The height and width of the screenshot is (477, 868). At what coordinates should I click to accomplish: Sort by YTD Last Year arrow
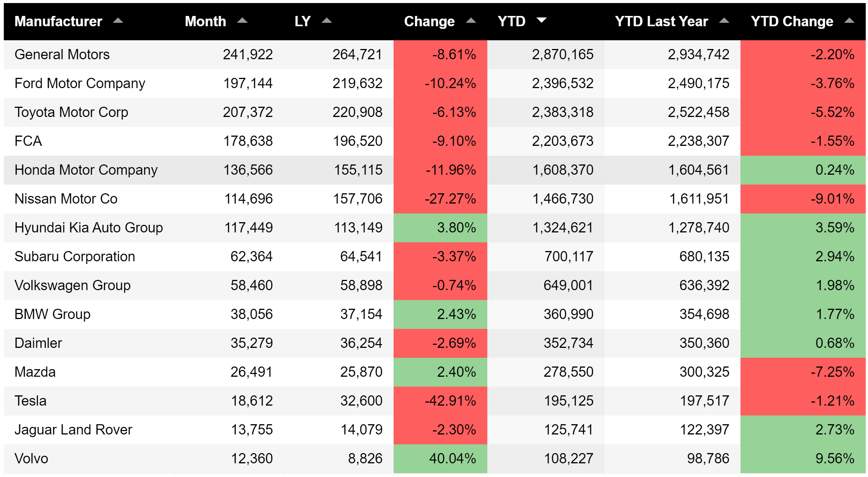click(x=724, y=21)
